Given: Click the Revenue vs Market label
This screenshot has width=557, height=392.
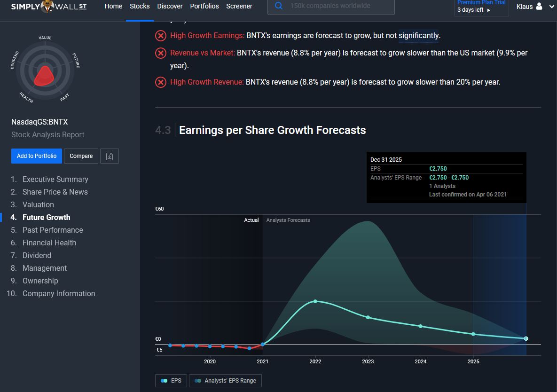Looking at the screenshot, I should [x=203, y=53].
